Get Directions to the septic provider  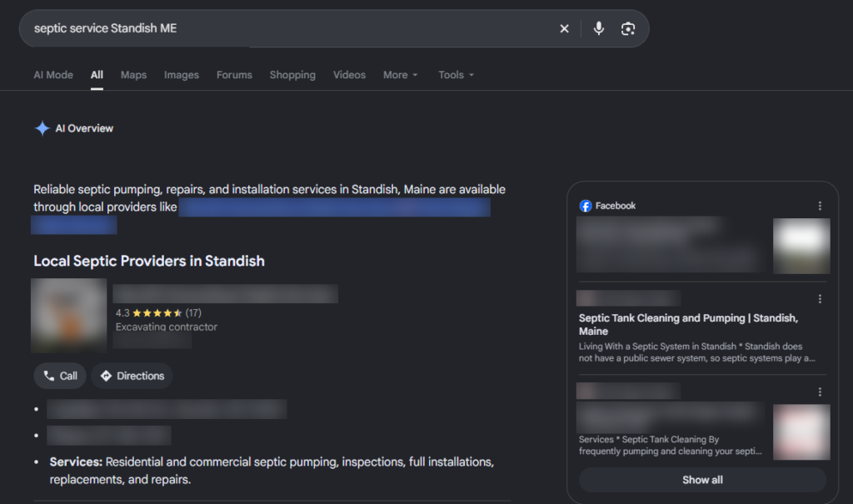pyautogui.click(x=132, y=376)
